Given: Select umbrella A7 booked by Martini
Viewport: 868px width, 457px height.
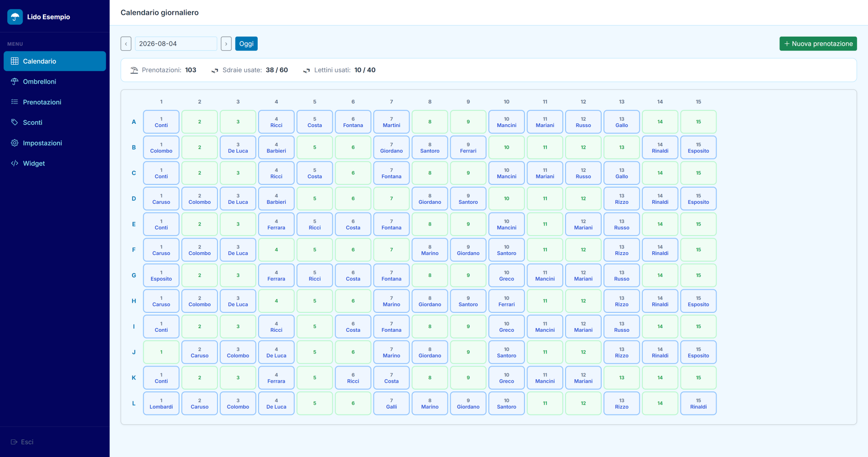Looking at the screenshot, I should (x=392, y=122).
